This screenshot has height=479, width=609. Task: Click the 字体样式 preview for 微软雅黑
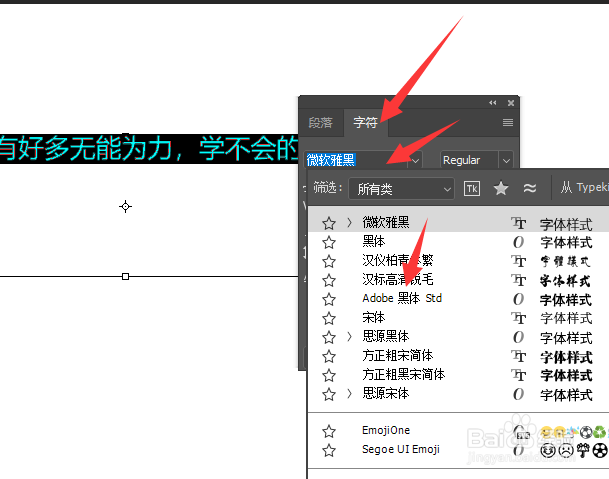point(566,224)
